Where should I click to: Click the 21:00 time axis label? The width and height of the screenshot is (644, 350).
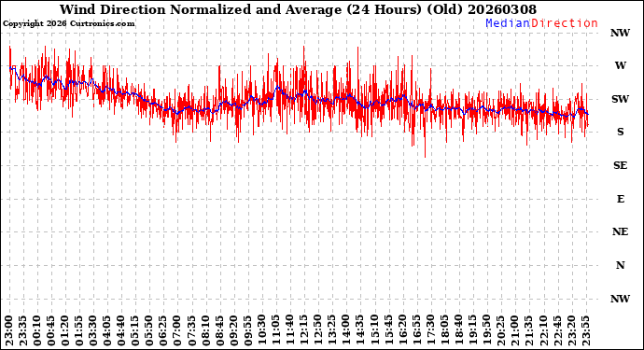515,331
